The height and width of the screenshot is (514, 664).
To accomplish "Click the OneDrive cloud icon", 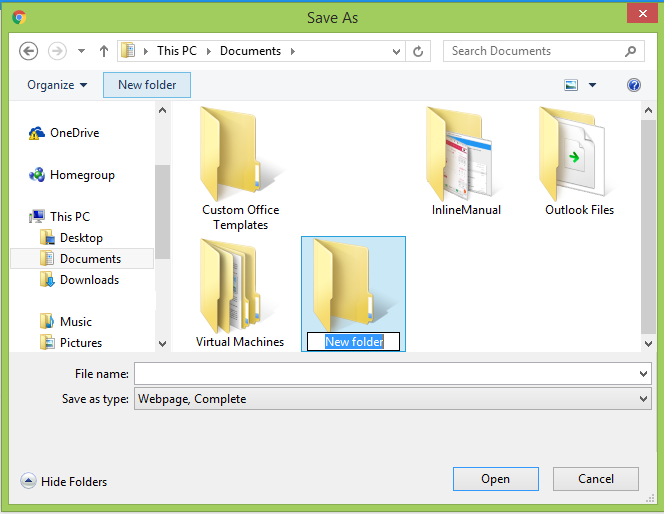I will pos(36,133).
